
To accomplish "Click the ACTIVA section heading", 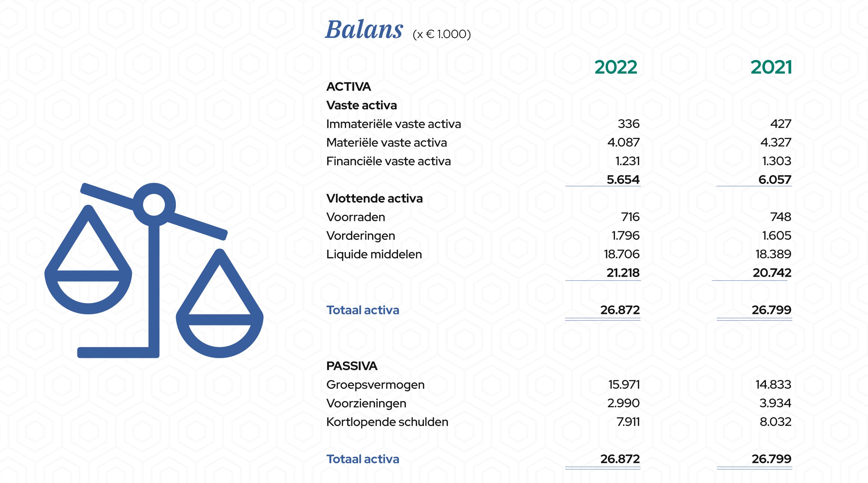I will point(348,87).
